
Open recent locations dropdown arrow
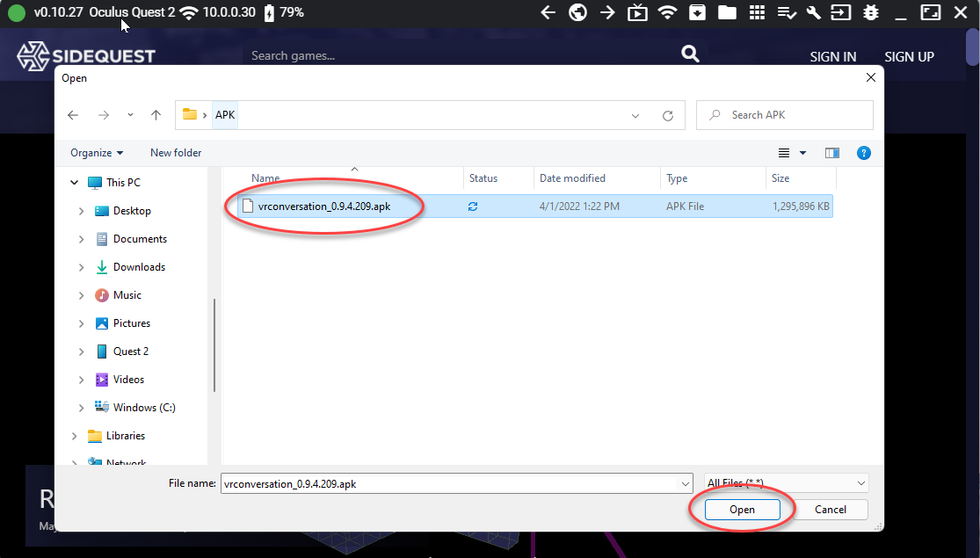click(130, 115)
